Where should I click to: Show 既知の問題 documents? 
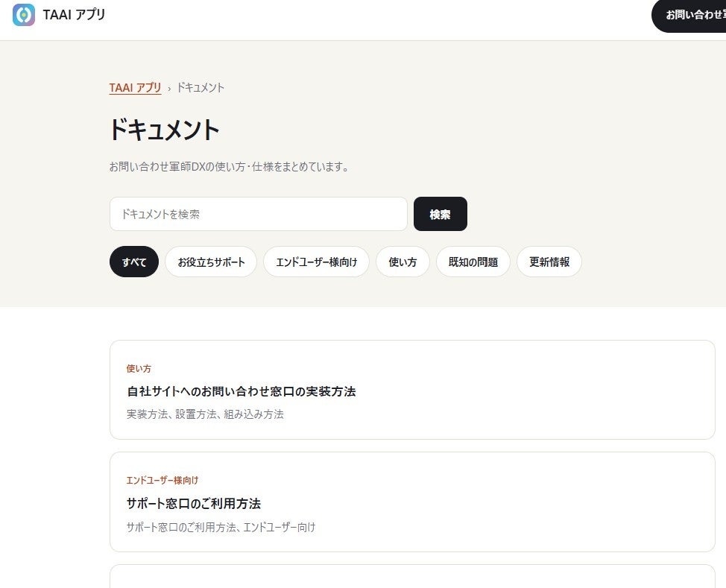click(x=473, y=262)
